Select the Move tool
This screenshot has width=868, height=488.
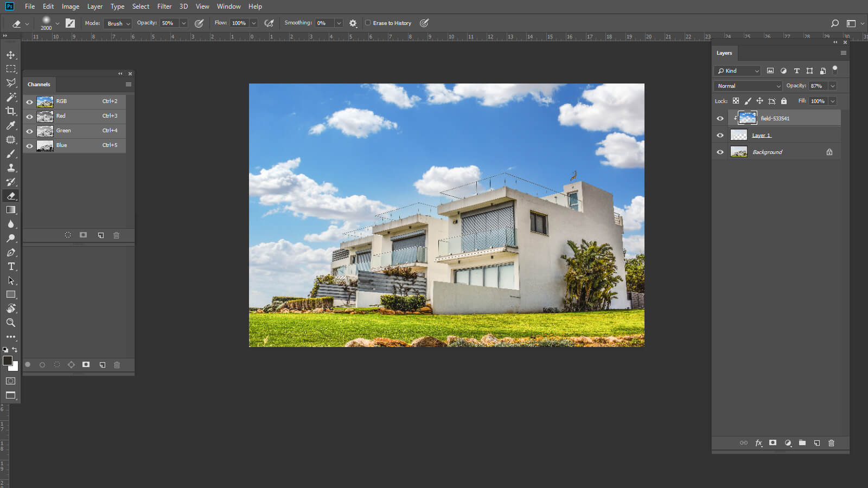[x=11, y=55]
